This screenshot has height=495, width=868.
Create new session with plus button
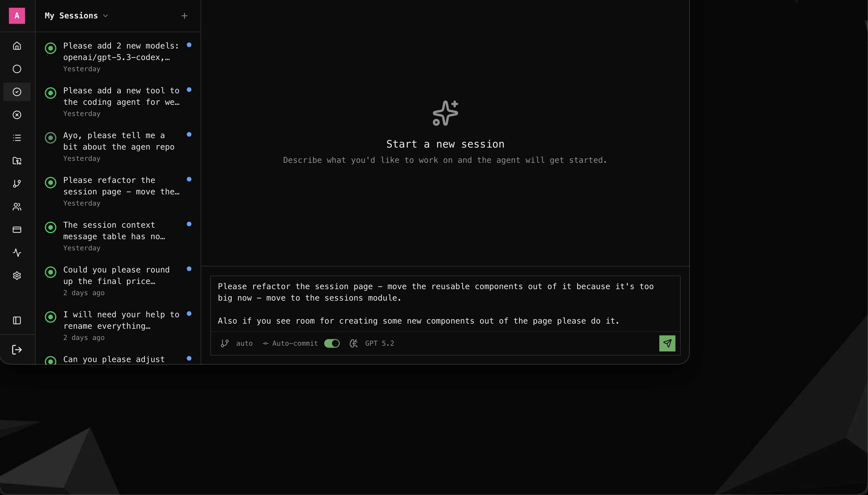pos(185,16)
